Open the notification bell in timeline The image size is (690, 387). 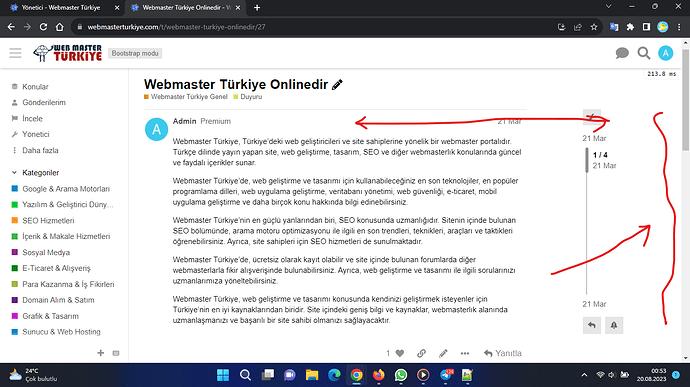coord(614,325)
